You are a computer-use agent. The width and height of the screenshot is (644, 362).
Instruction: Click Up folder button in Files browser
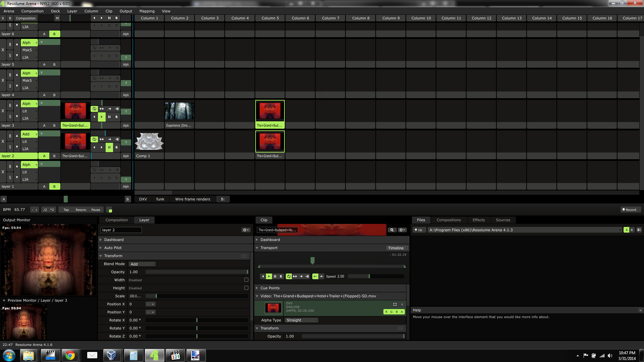pyautogui.click(x=419, y=230)
